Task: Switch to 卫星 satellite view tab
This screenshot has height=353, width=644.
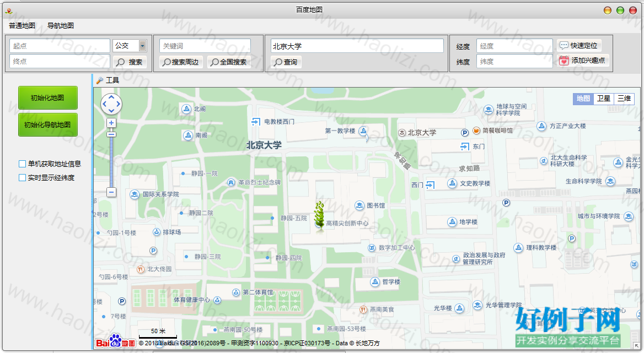Action: click(604, 99)
